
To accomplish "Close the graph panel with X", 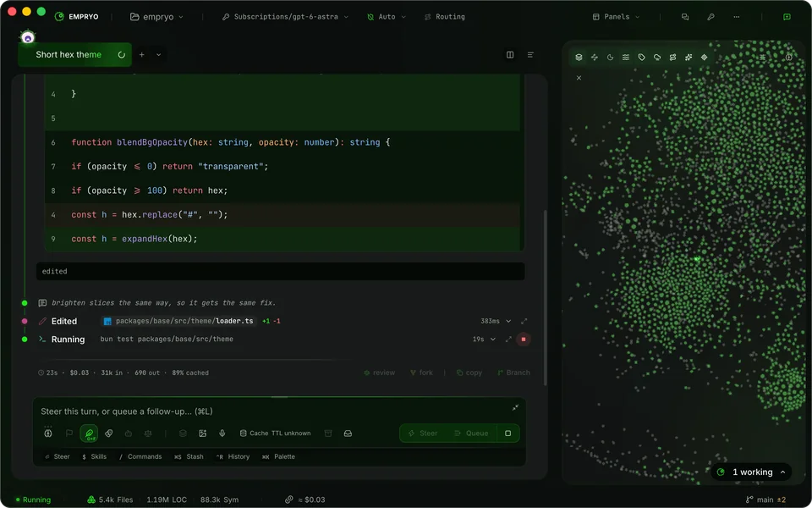I will pyautogui.click(x=579, y=78).
